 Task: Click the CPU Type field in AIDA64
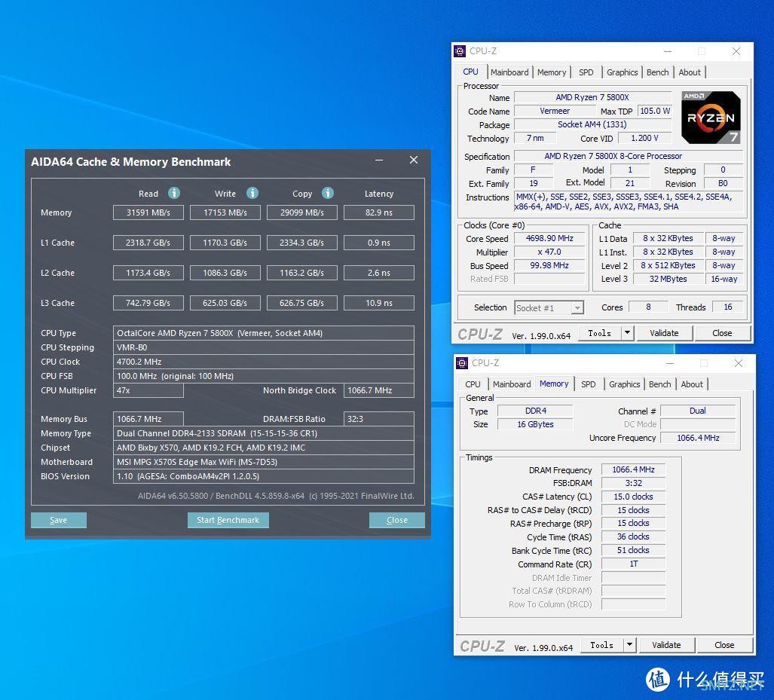coord(264,333)
